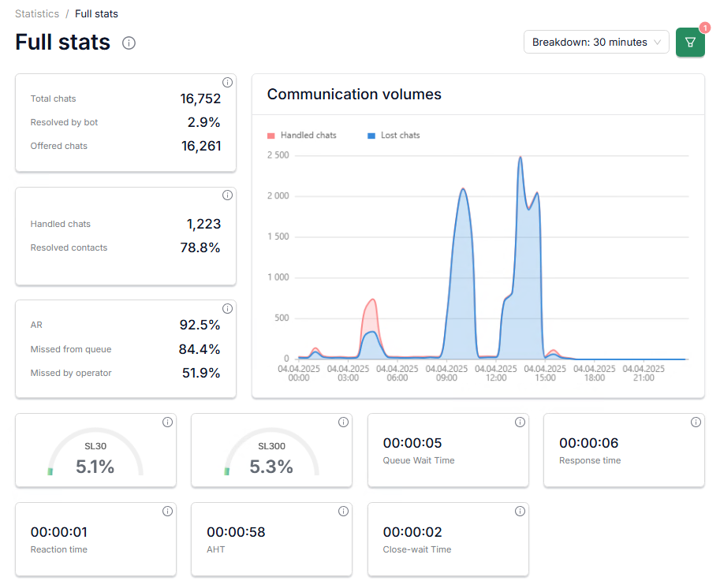The height and width of the screenshot is (588, 720).
Task: Toggle Lost chats series in chart legend
Action: tap(400, 136)
